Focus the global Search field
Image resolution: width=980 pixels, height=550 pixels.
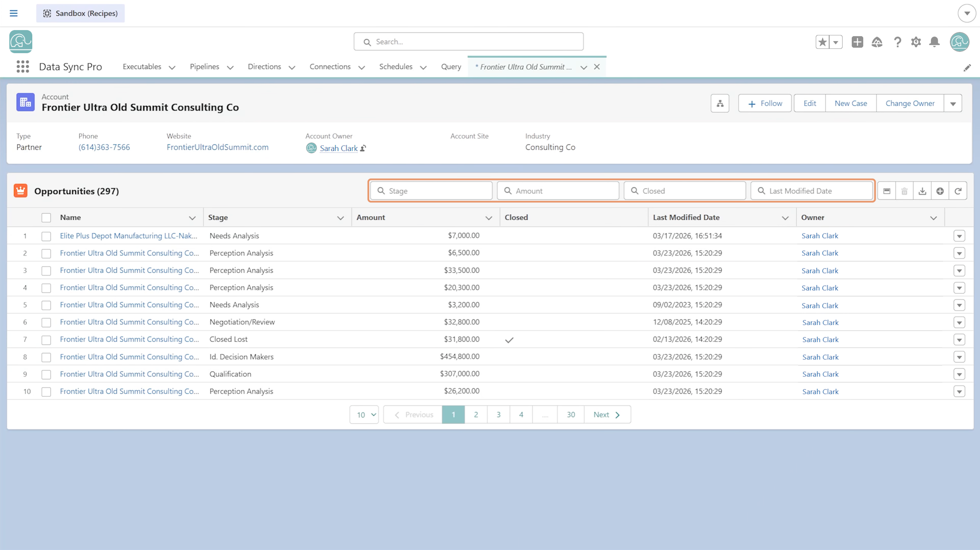point(468,42)
